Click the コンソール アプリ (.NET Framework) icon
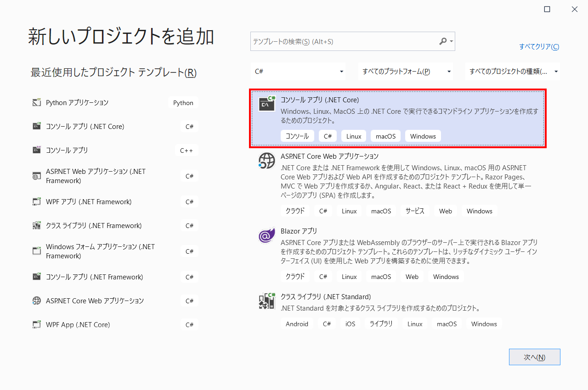The width and height of the screenshot is (588, 390). [37, 277]
